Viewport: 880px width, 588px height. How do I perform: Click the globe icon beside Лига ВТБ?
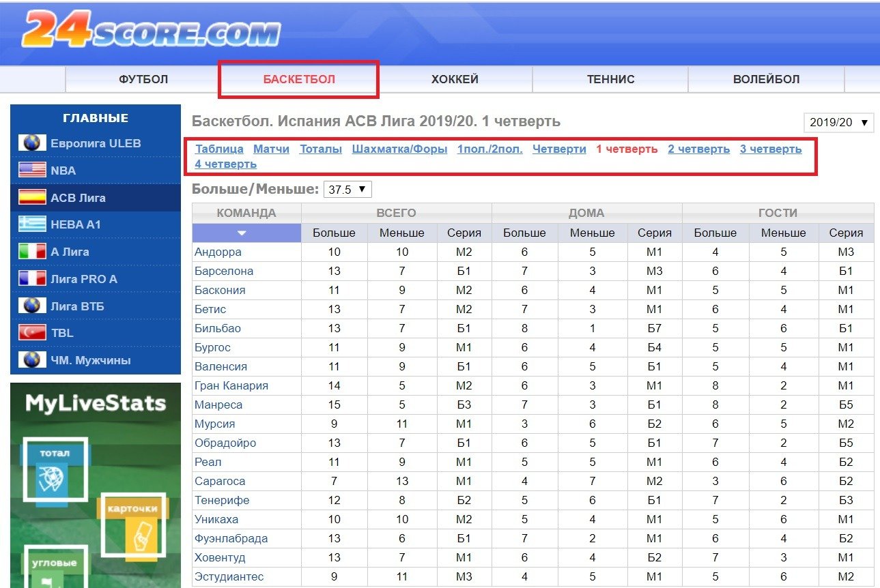[31, 306]
